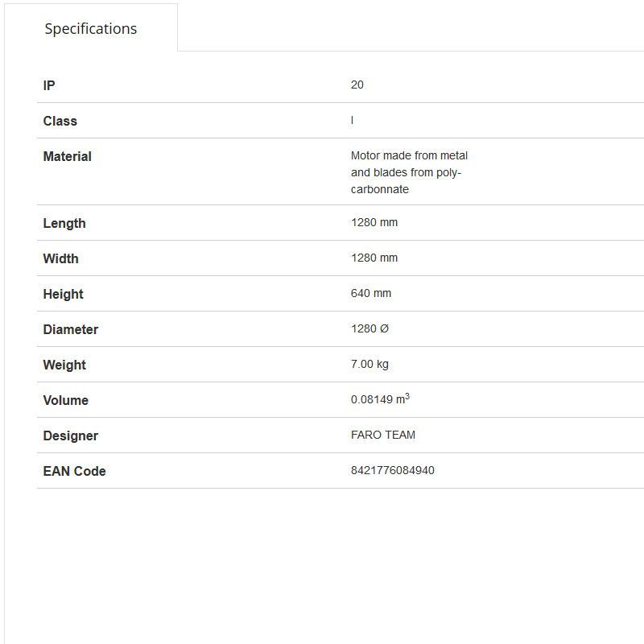The width and height of the screenshot is (644, 644).
Task: Select the EAN code number 8421776084940
Action: 393,470
